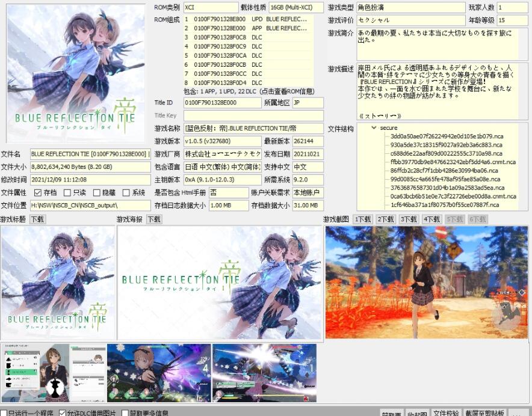Select file 1cf646ba371a1f80757b0f55ce07887f.nca

445,205
